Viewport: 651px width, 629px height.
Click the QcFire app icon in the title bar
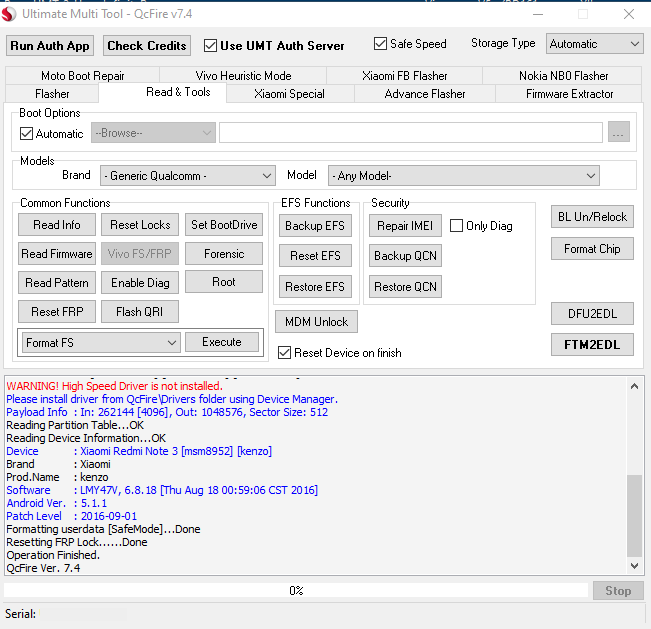(x=8, y=14)
